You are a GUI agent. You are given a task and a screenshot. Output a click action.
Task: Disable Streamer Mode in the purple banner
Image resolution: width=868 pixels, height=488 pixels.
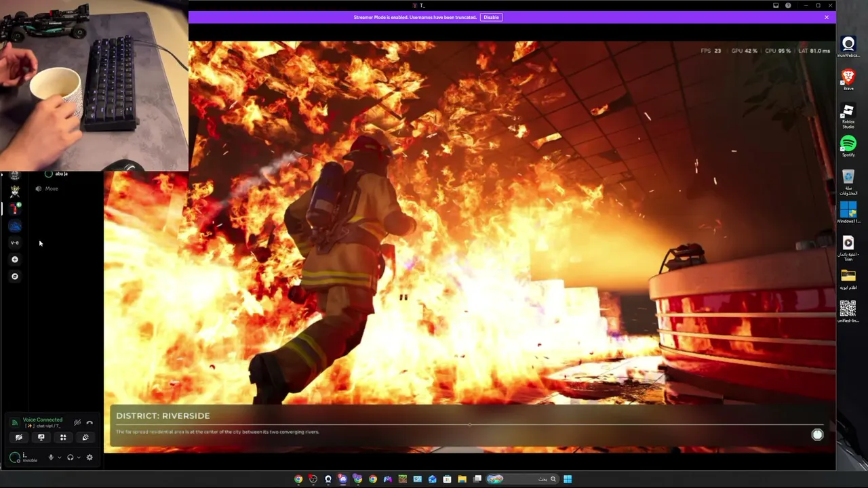pos(491,17)
